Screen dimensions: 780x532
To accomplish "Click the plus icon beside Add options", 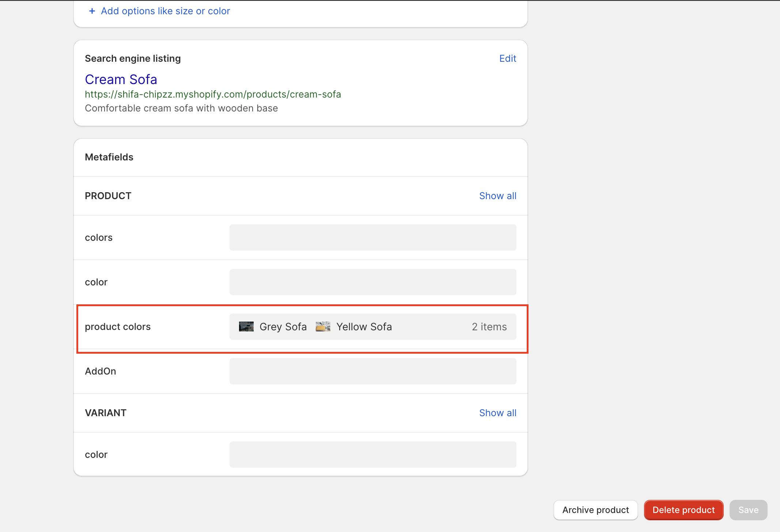I will [x=92, y=11].
